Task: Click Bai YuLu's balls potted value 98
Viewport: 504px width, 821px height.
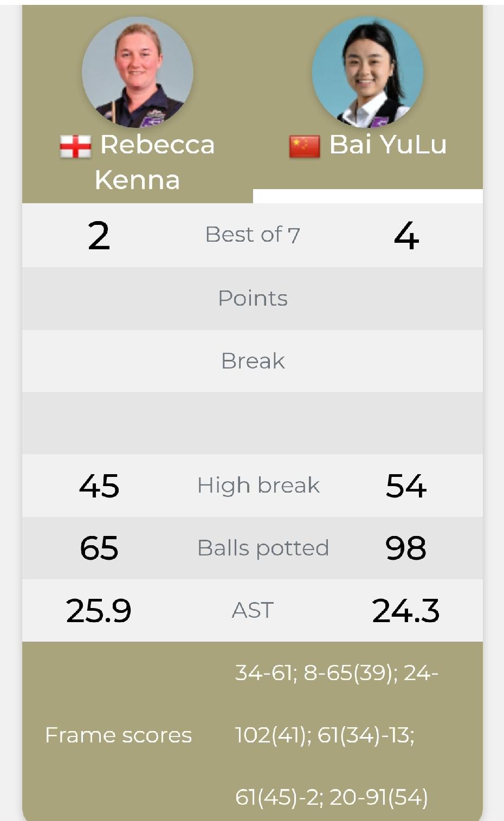Action: coord(406,548)
